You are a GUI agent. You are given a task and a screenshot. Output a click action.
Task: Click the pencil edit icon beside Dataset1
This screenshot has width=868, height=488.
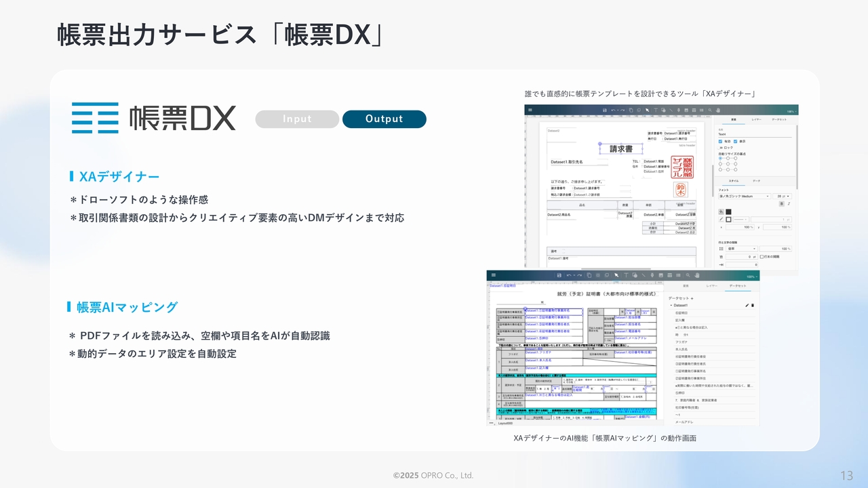pyautogui.click(x=747, y=306)
